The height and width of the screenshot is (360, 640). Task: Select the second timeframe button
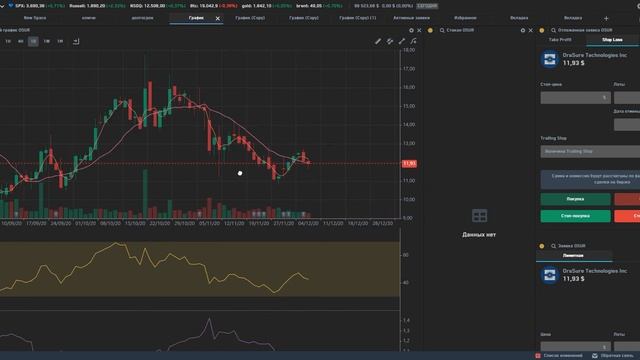[20, 41]
